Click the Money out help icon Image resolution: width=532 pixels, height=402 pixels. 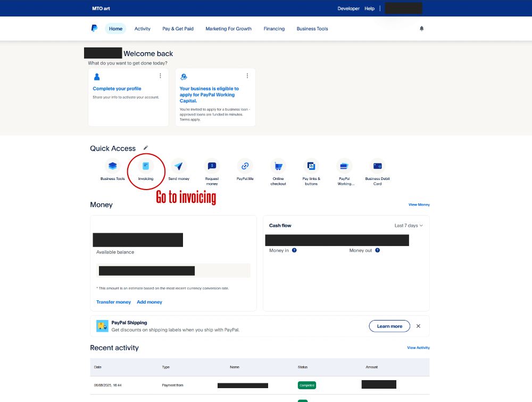(x=377, y=250)
